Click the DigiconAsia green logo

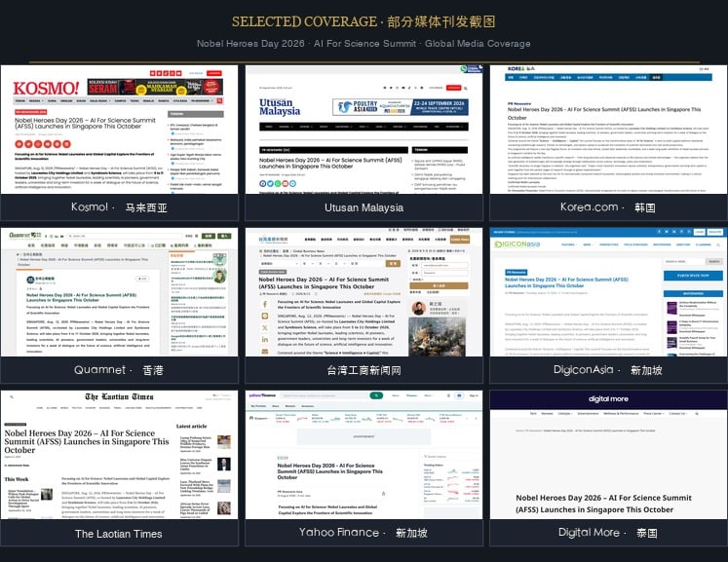517,244
